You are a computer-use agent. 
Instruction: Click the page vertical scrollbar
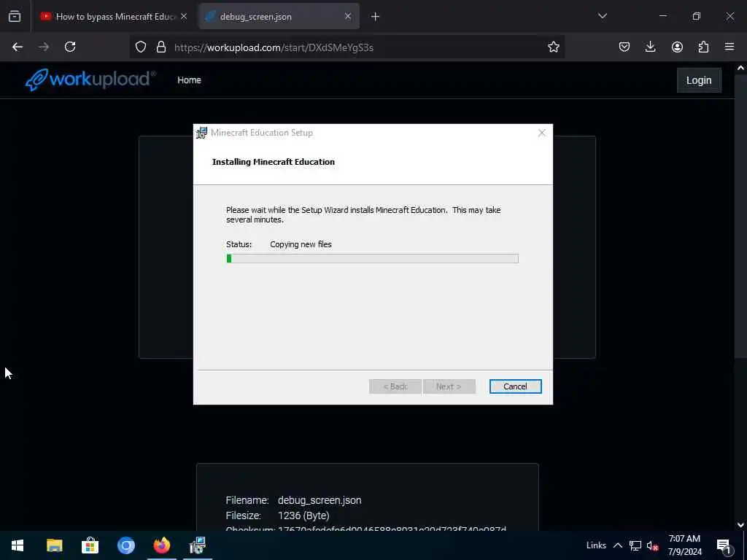[x=740, y=216]
